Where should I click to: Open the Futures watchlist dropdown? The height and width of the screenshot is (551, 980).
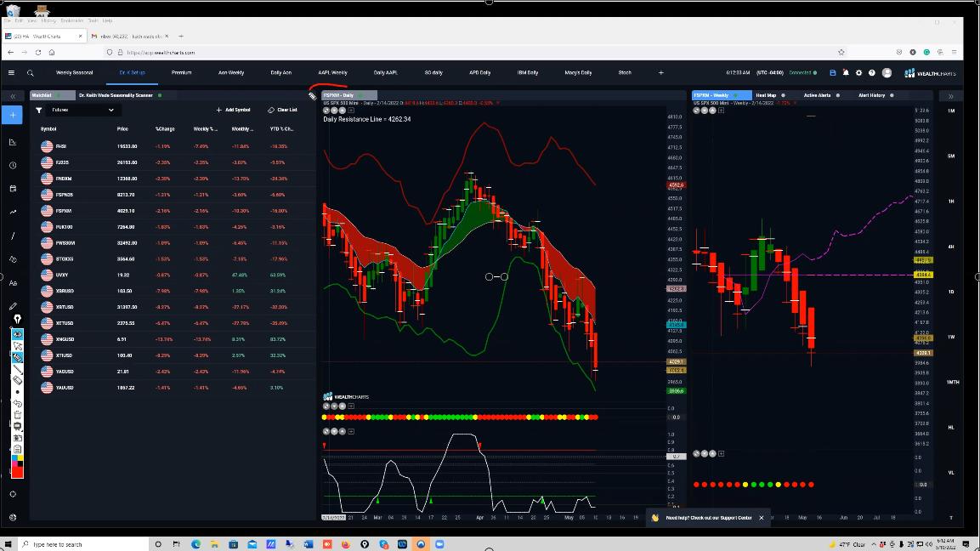(x=83, y=110)
